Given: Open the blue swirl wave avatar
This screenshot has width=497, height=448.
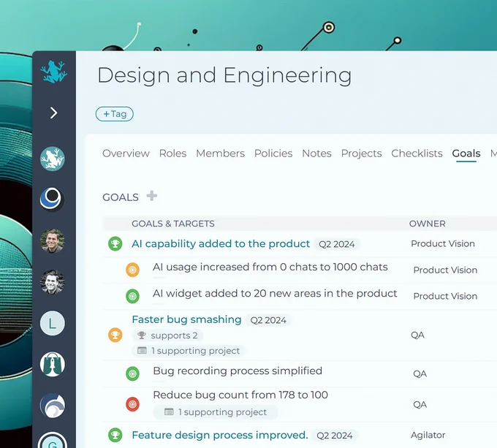Looking at the screenshot, I should [x=53, y=406].
